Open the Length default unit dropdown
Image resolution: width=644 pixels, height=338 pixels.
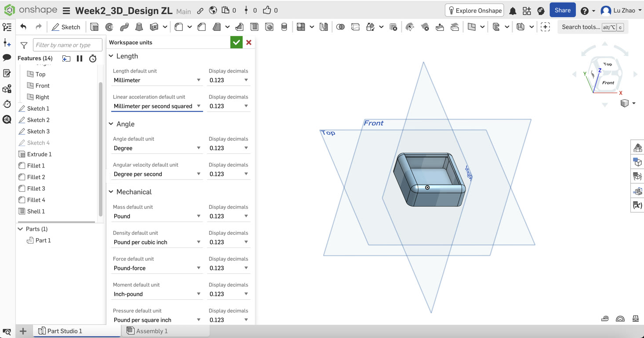coord(157,80)
